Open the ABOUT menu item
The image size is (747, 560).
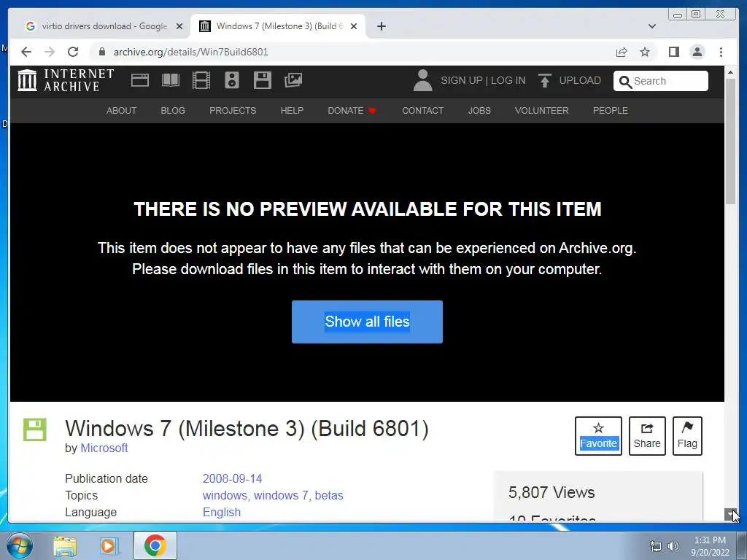pyautogui.click(x=121, y=111)
